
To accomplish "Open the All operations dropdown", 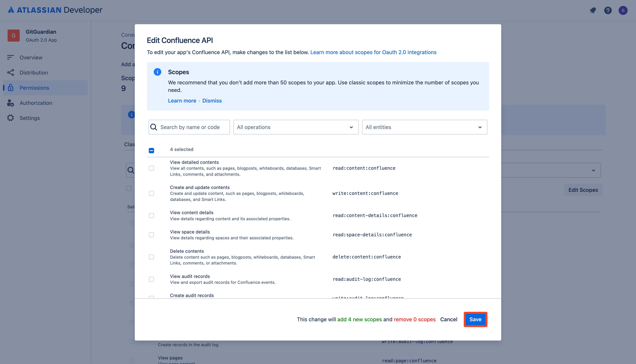I will pos(296,127).
